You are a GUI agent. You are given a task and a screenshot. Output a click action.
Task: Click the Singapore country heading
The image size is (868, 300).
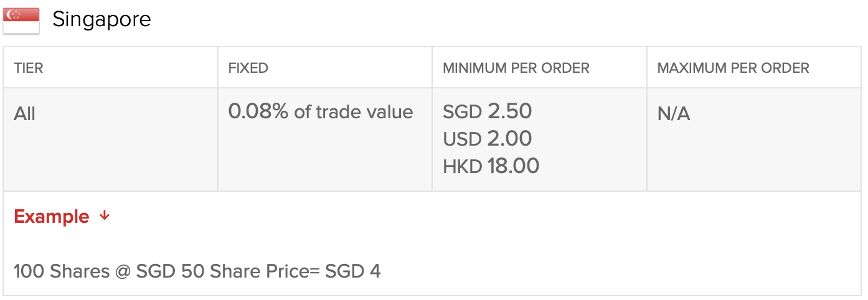(101, 19)
